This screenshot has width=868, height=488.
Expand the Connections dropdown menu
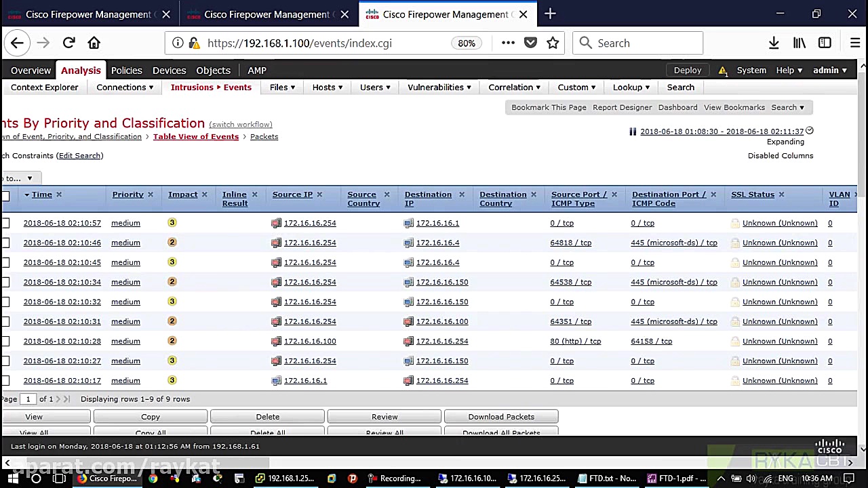[x=125, y=87]
